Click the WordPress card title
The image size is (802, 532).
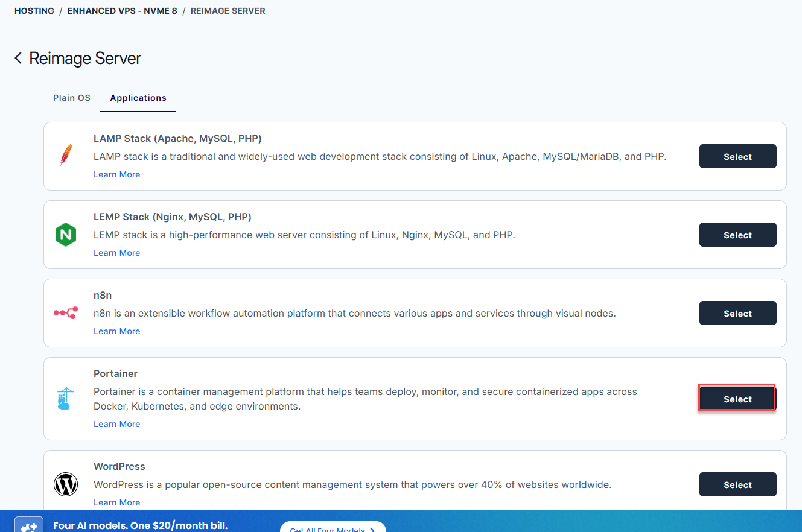point(119,466)
